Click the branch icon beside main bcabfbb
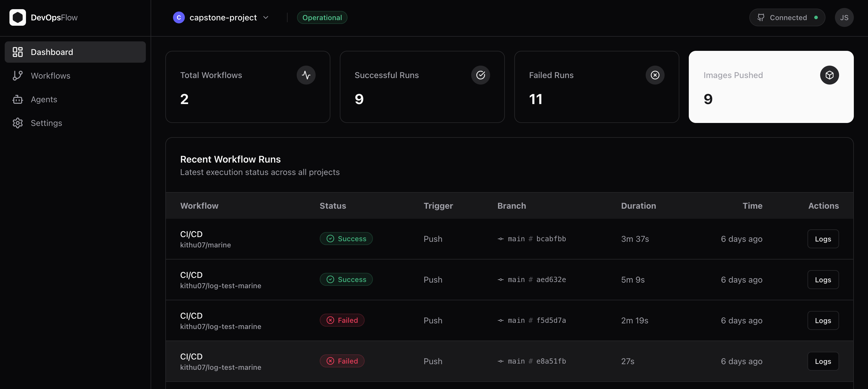868x389 pixels. (x=501, y=239)
